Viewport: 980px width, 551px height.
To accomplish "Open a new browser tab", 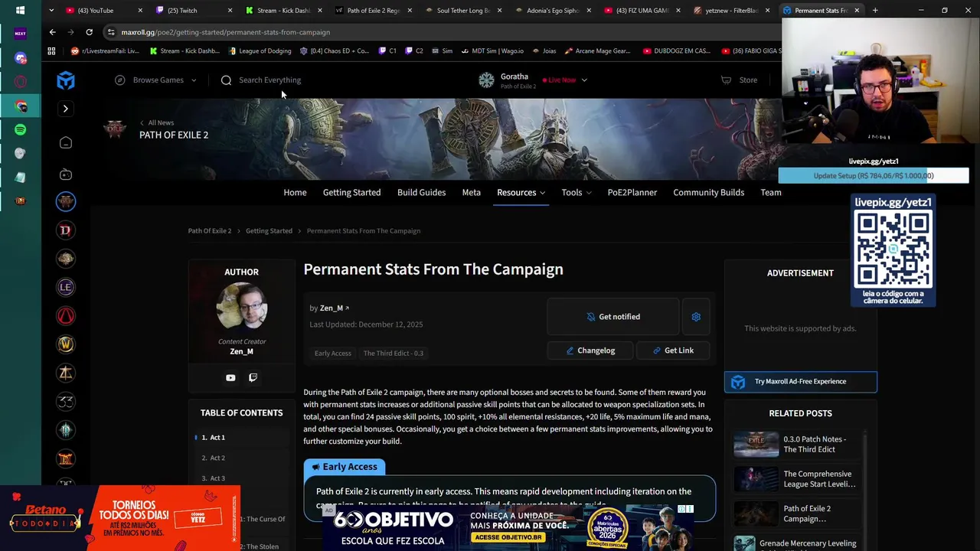I will [x=875, y=11].
